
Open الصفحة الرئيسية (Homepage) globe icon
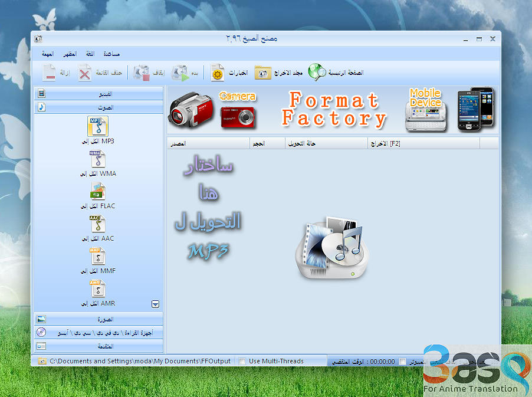coord(317,73)
